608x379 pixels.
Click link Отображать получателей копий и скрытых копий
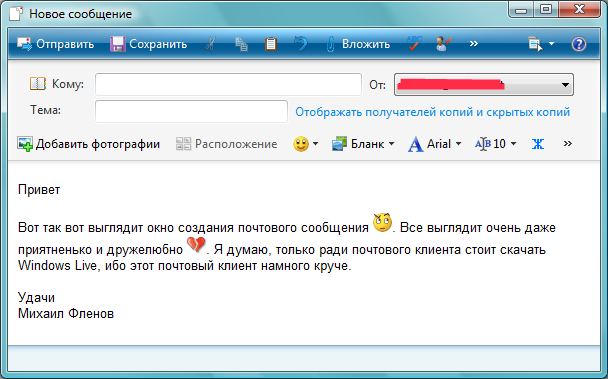[433, 112]
